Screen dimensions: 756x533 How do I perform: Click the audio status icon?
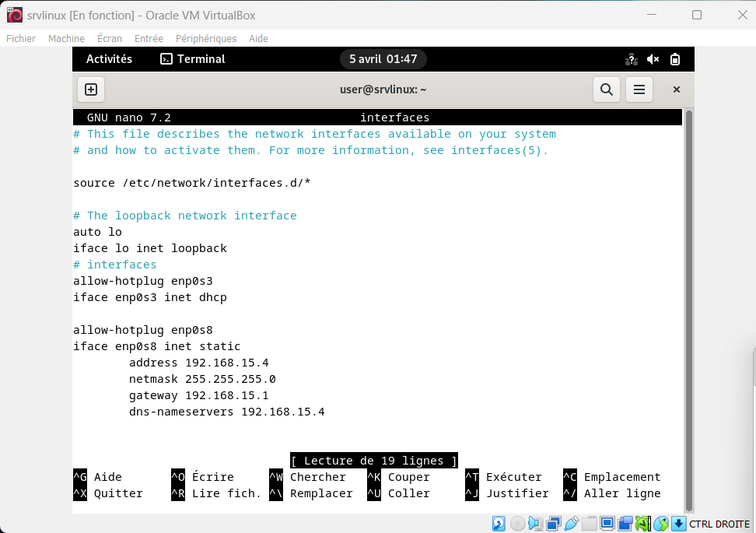(536, 524)
